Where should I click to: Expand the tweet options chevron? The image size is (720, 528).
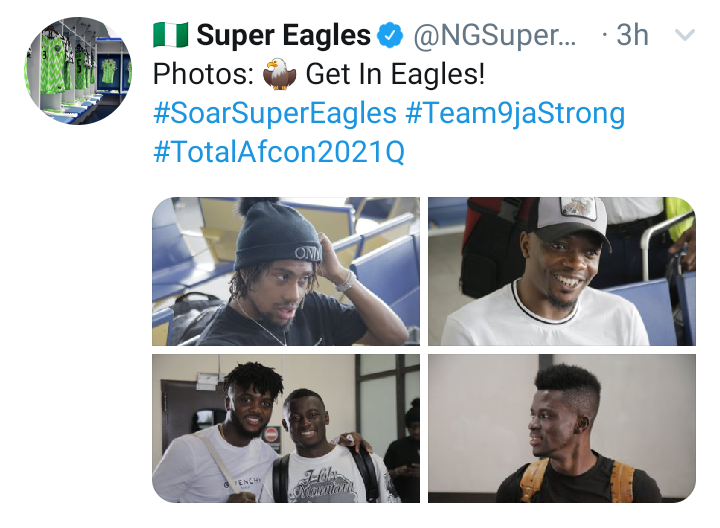click(684, 35)
